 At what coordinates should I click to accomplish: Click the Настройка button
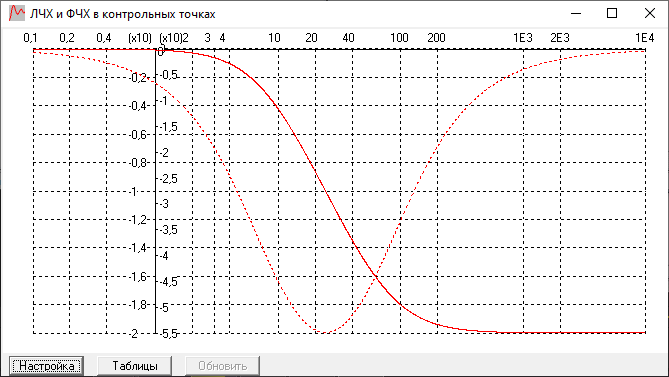coord(47,365)
